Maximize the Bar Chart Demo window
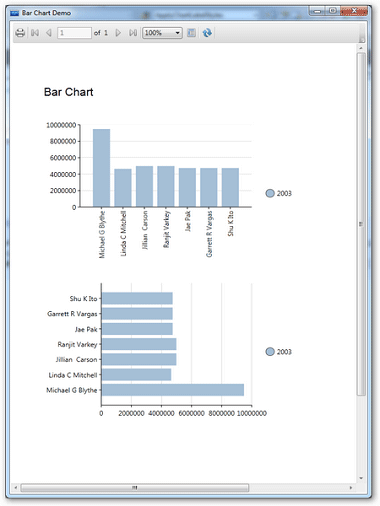The width and height of the screenshot is (380, 506). [333, 11]
